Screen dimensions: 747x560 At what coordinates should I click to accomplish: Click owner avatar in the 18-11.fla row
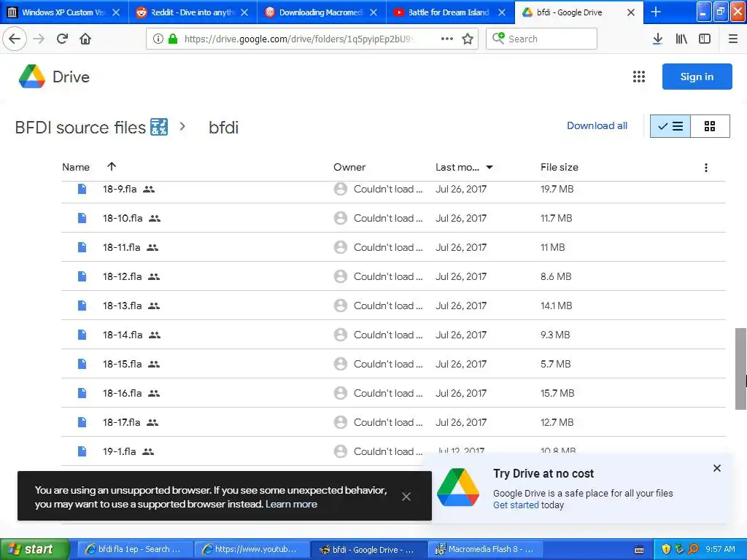point(340,247)
